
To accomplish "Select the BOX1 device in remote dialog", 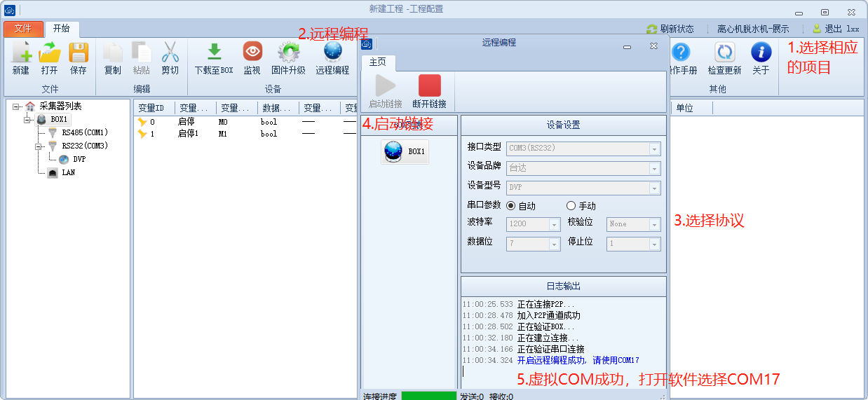I will pyautogui.click(x=405, y=151).
